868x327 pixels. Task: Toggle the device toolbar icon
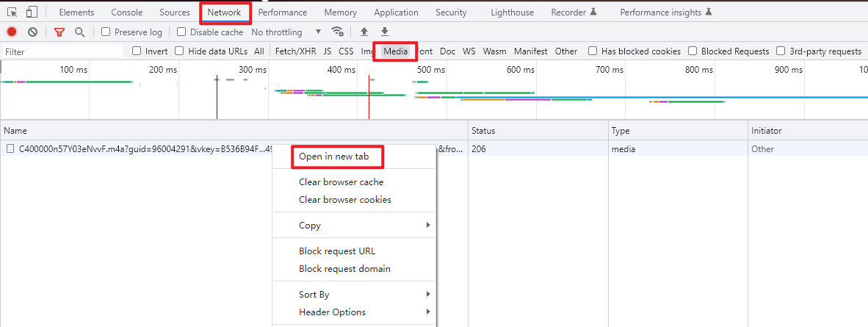pos(32,12)
